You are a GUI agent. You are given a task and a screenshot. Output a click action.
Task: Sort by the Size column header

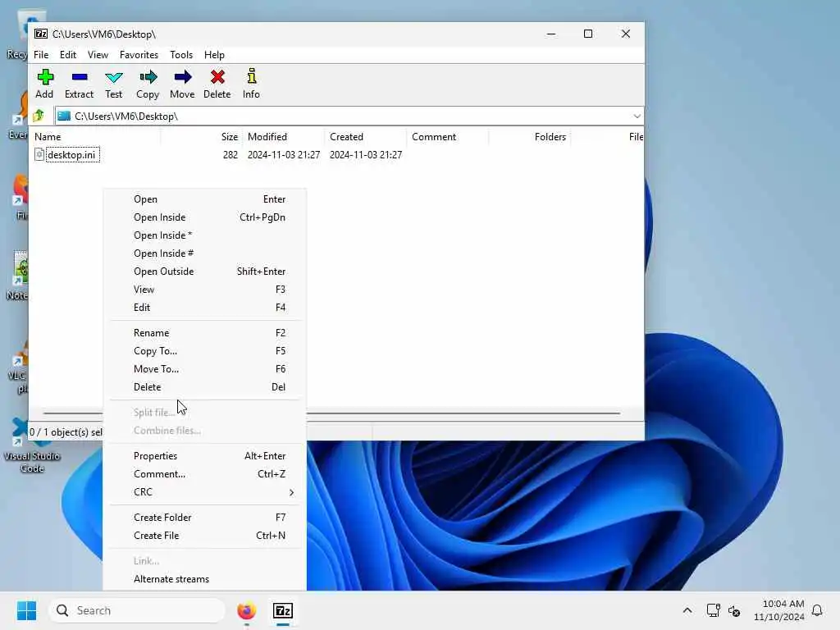[x=202, y=137]
